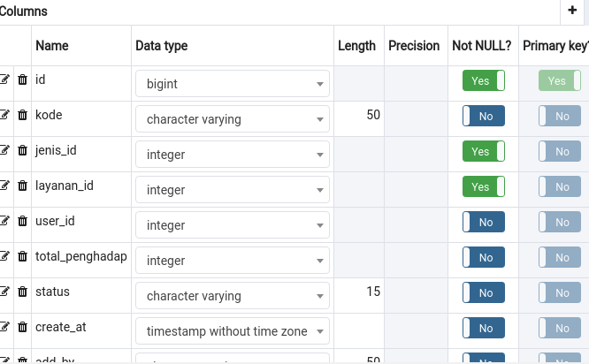Delete the id column row
The image size is (589, 364).
(x=22, y=80)
